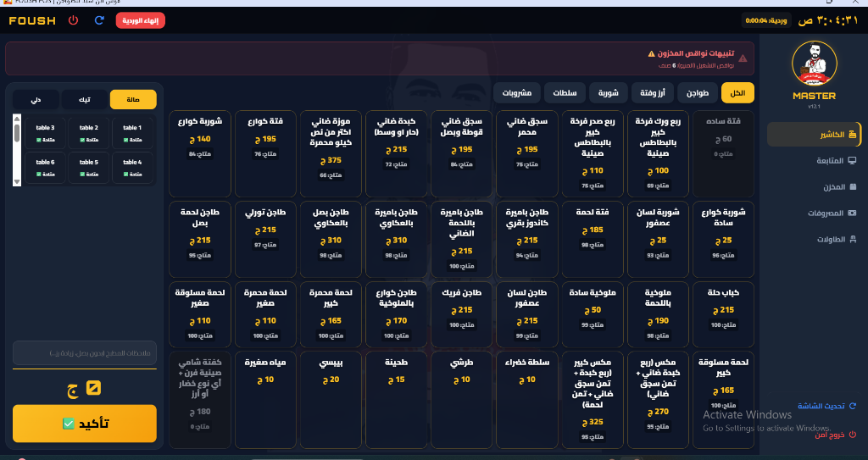
Task: Open الطاولات tables page from sidebar
Action: 814,239
